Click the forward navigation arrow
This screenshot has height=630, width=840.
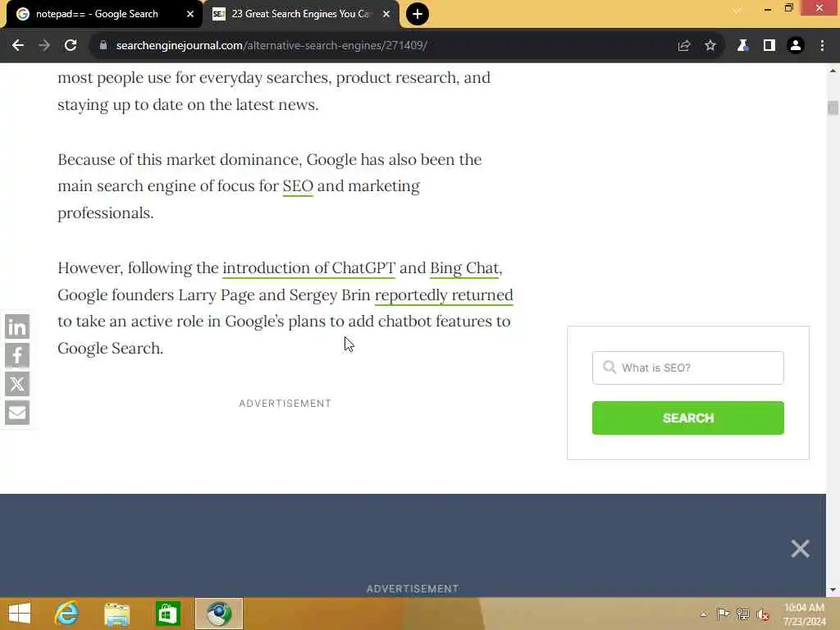point(44,46)
